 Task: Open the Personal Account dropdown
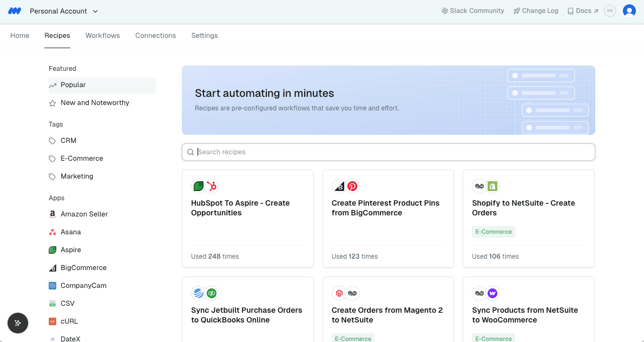click(x=64, y=11)
